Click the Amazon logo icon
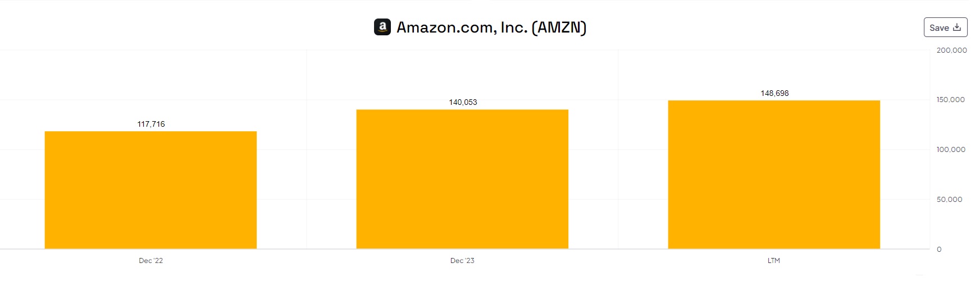Screen dimensions: 980x286 [382, 27]
